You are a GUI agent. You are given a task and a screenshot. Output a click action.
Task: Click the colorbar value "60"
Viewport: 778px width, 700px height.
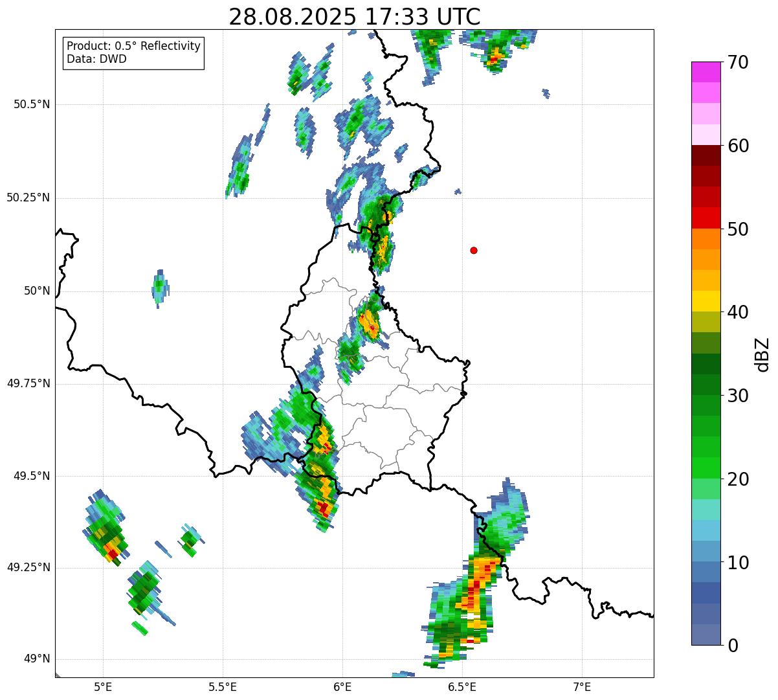738,146
